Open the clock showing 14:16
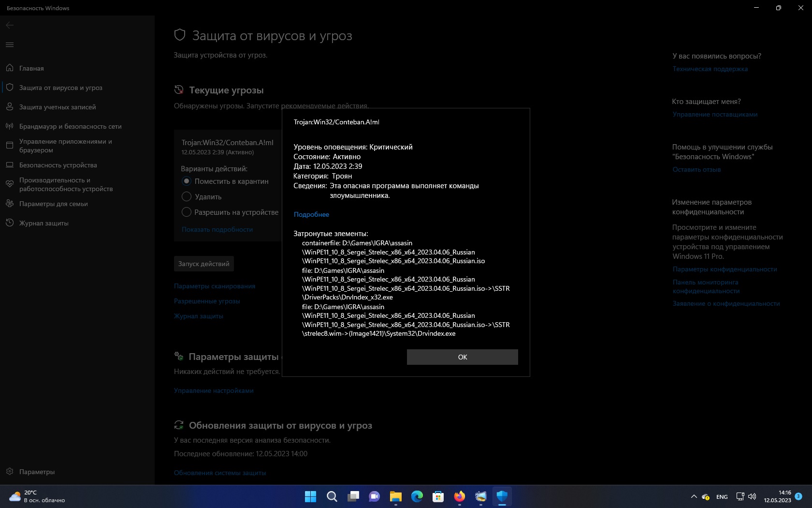 coord(777,496)
